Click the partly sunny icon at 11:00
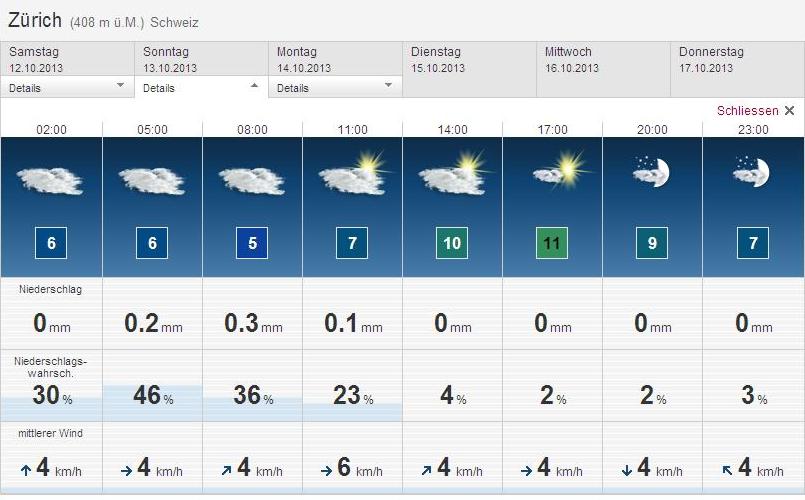The height and width of the screenshot is (500, 805). 352,174
